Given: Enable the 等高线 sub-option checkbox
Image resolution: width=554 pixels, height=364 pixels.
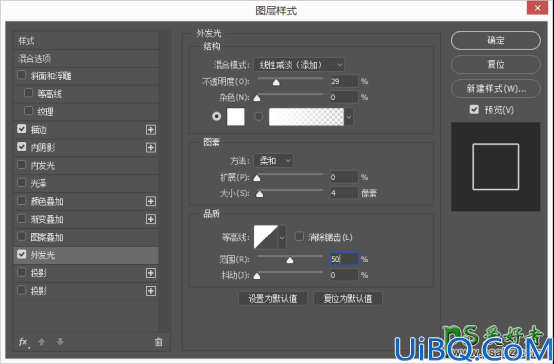Looking at the screenshot, I should click(x=28, y=93).
